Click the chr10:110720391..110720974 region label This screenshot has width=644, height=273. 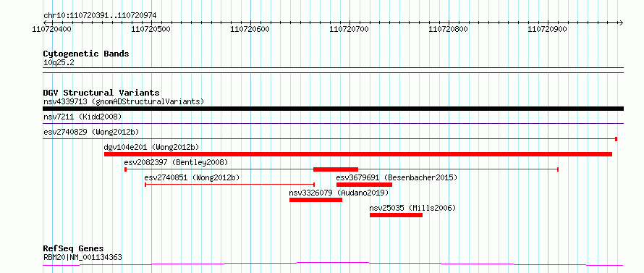point(100,16)
